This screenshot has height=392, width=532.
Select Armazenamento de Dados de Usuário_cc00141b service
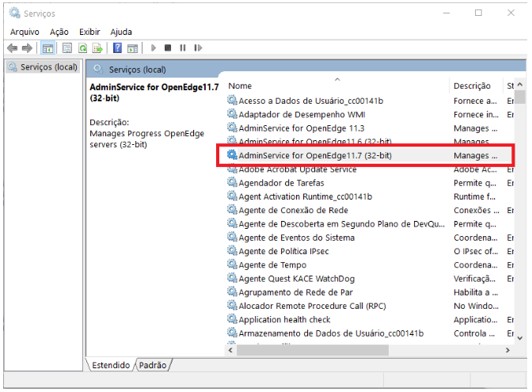pos(370,333)
